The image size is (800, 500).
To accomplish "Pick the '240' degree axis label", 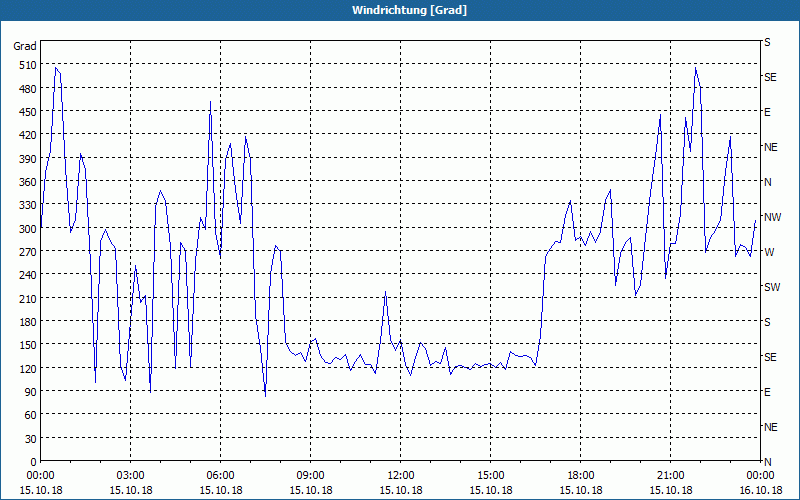I will (x=28, y=275).
